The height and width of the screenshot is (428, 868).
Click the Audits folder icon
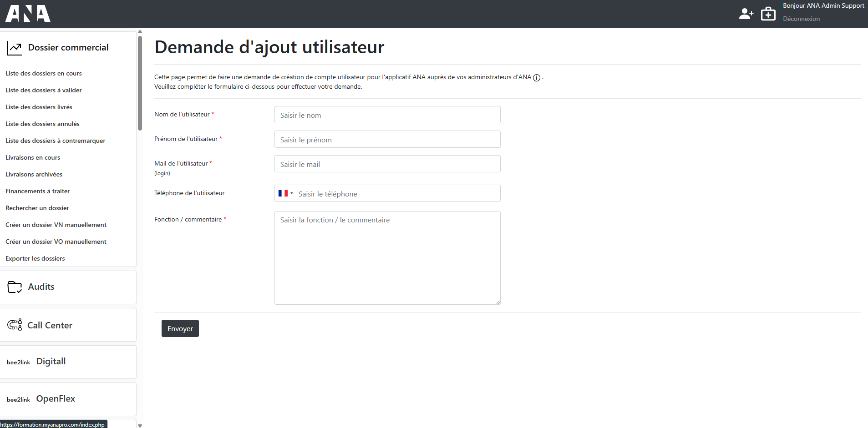tap(15, 287)
